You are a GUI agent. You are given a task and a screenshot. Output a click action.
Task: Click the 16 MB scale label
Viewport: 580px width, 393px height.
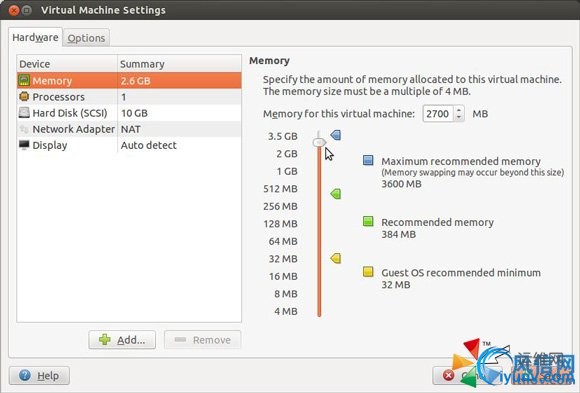pos(283,276)
